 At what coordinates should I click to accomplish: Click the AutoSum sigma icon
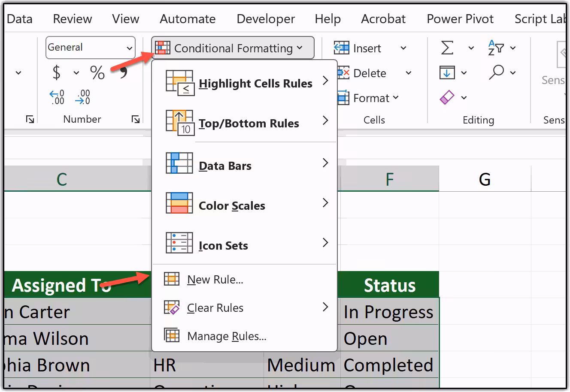(x=447, y=48)
